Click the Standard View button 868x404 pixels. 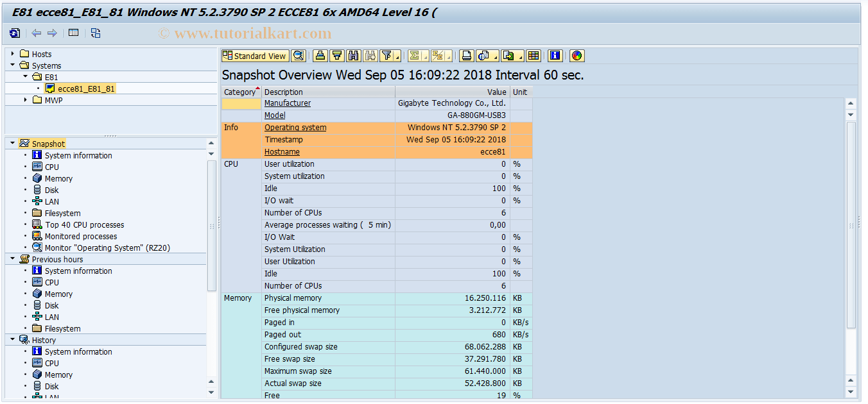click(x=255, y=56)
